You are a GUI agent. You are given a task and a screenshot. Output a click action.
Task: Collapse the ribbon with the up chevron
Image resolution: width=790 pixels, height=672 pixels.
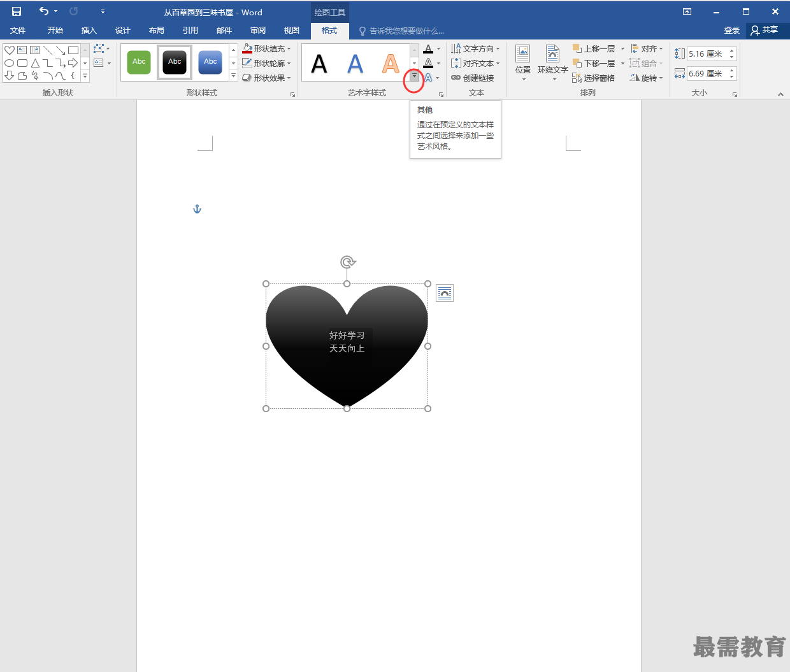point(780,94)
